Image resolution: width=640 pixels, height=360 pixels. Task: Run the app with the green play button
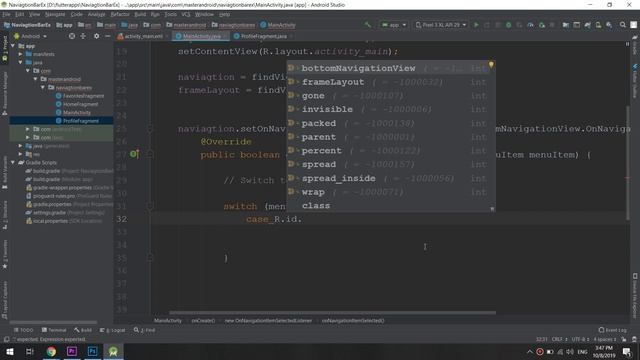(x=476, y=25)
